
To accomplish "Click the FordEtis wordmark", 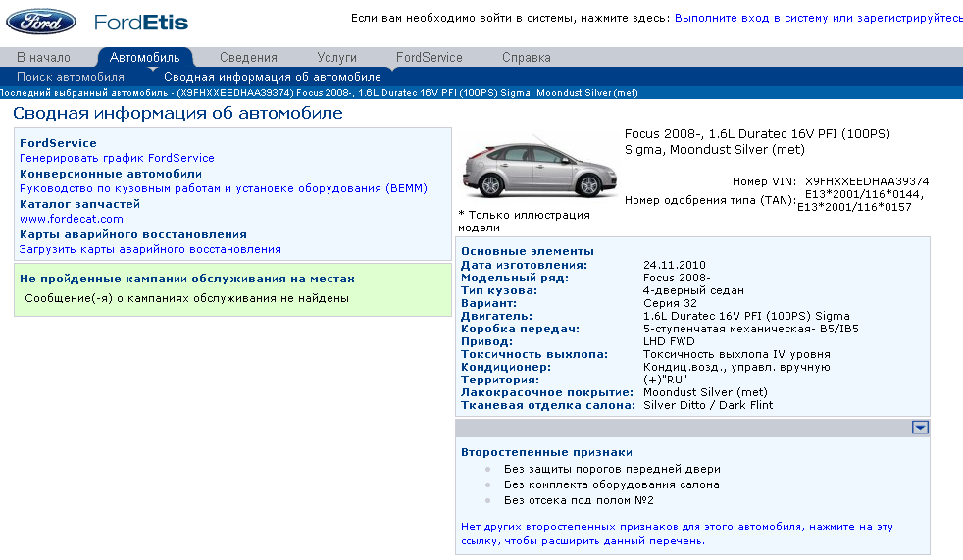I will point(141,23).
